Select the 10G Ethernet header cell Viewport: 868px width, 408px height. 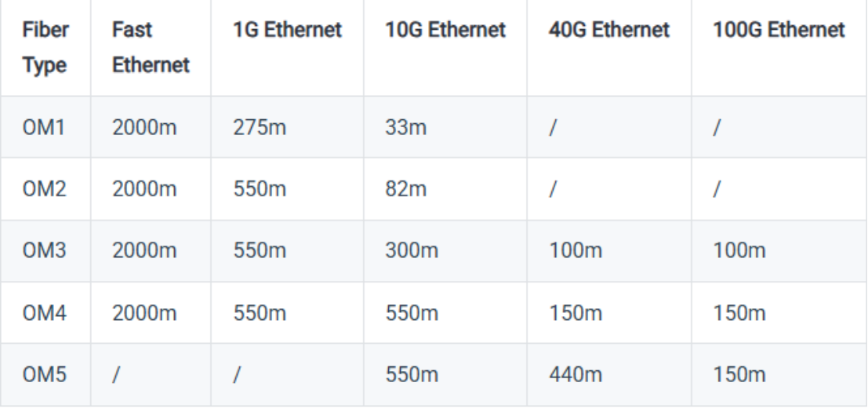[x=445, y=29]
